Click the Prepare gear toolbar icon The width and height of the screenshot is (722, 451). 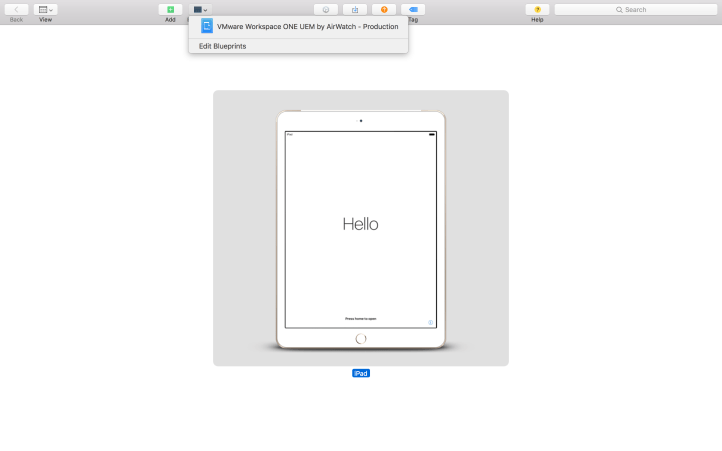pyautogui.click(x=326, y=10)
